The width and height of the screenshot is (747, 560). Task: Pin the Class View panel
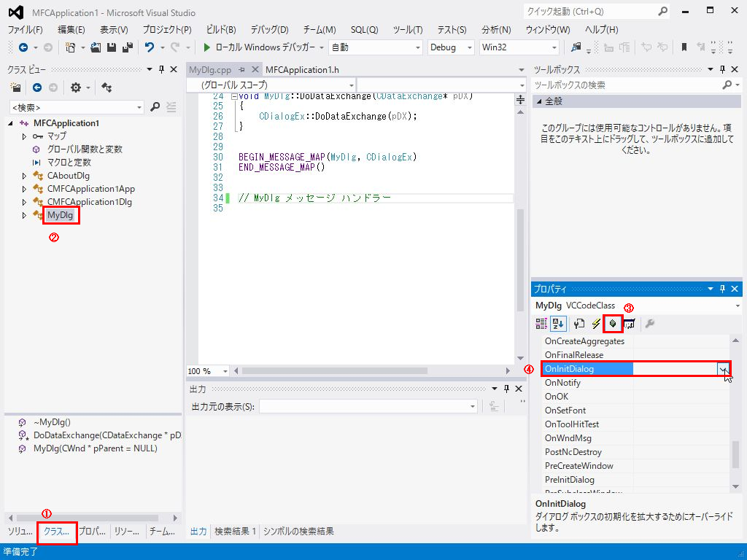click(161, 69)
